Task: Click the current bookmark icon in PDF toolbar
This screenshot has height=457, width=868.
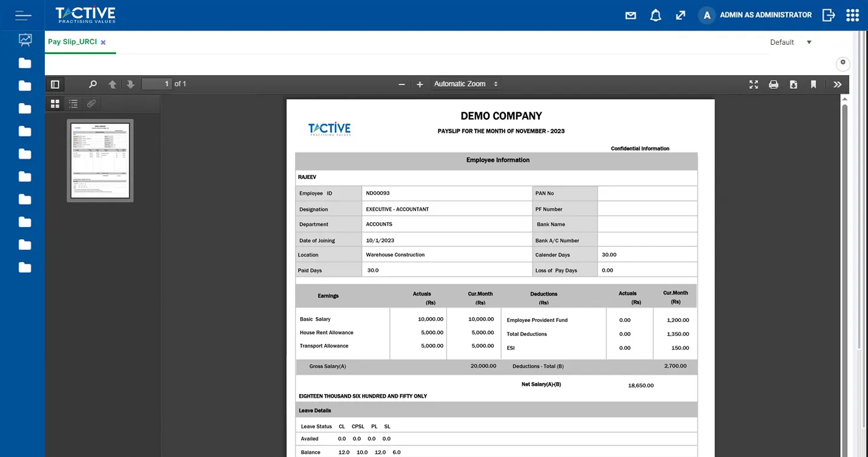Action: point(813,84)
